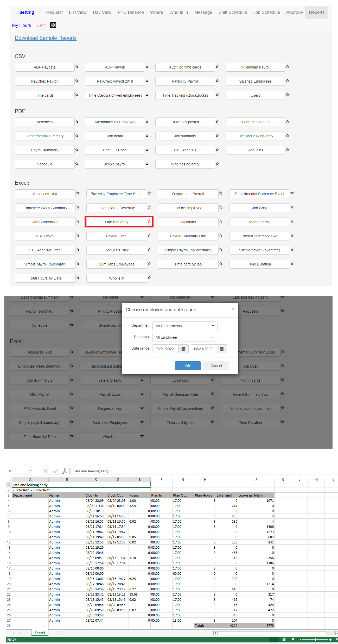This screenshot has width=338, height=644.
Task: Go to the PTO Balance tab
Action: pyautogui.click(x=131, y=12)
